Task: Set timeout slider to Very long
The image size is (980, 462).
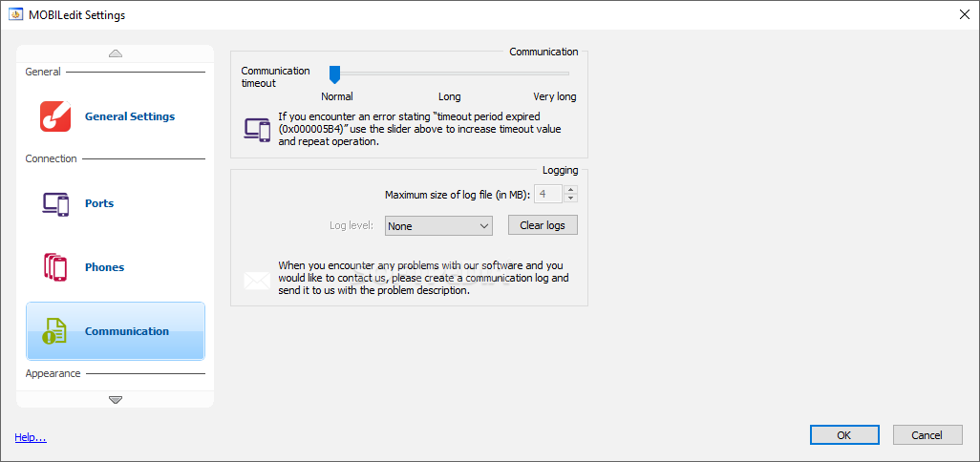Action: (x=565, y=73)
